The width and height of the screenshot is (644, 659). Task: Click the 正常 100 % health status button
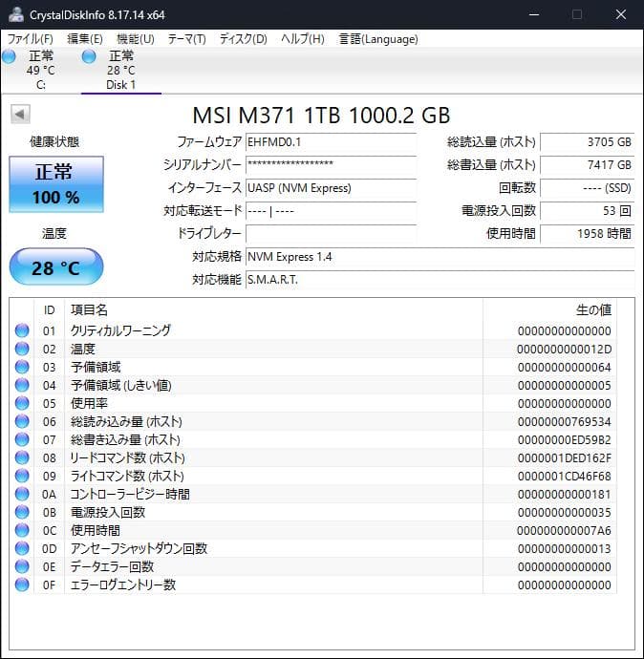(x=56, y=184)
